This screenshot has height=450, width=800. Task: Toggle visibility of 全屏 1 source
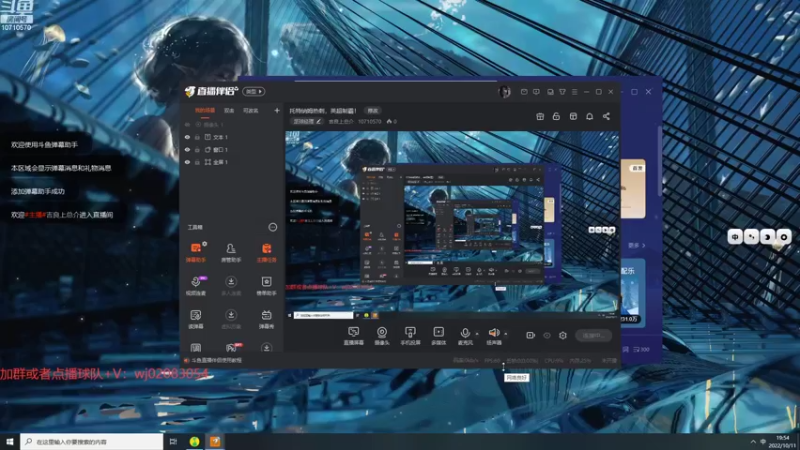tap(187, 161)
